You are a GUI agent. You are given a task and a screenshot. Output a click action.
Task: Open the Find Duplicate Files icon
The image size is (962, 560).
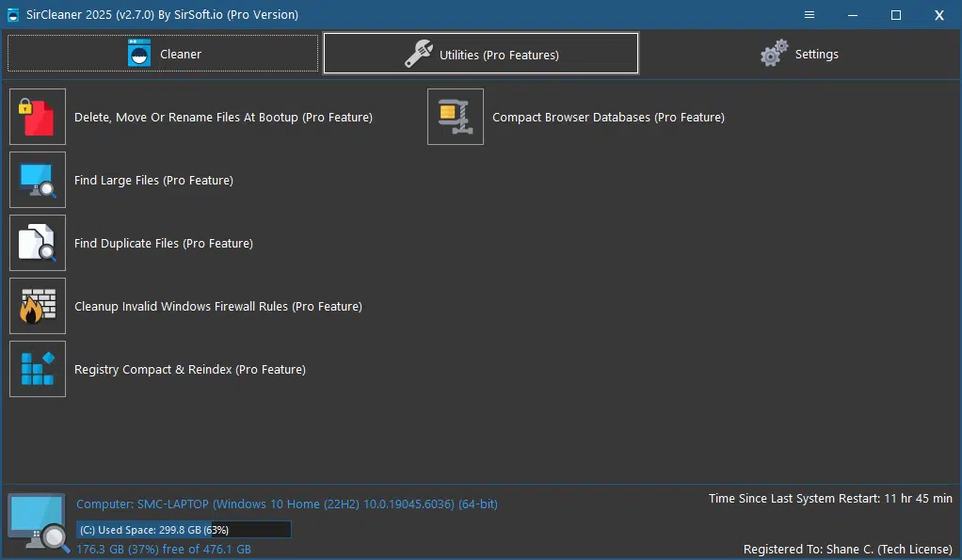38,243
